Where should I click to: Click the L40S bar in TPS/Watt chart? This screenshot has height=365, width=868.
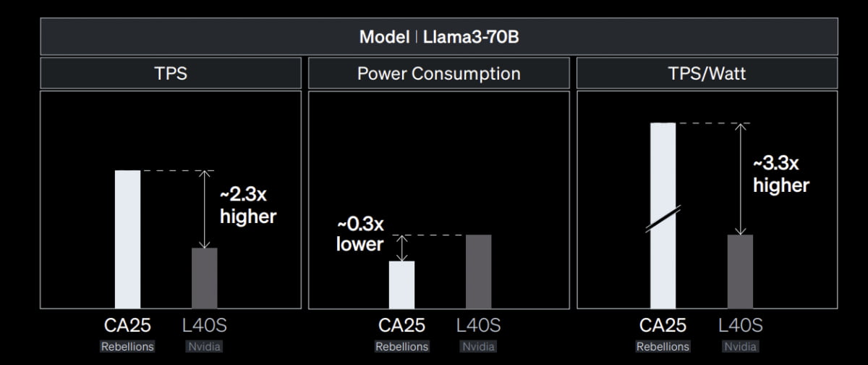point(740,272)
